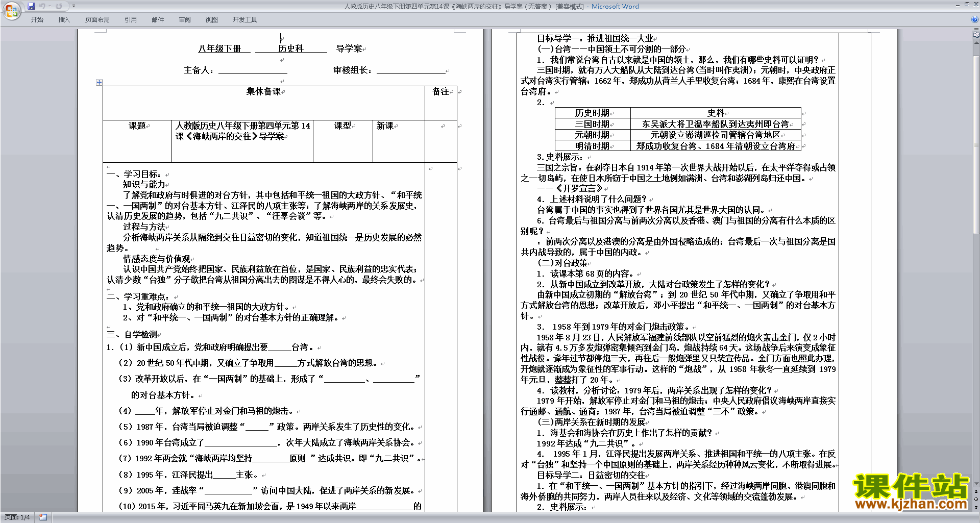Open the 开发工具 ribbon tab
980x523 pixels.
245,19
